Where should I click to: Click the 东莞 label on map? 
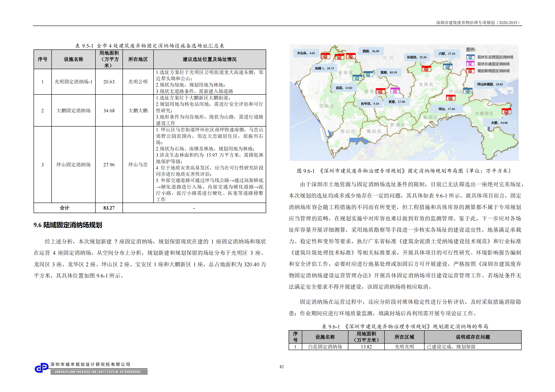pos(388,58)
